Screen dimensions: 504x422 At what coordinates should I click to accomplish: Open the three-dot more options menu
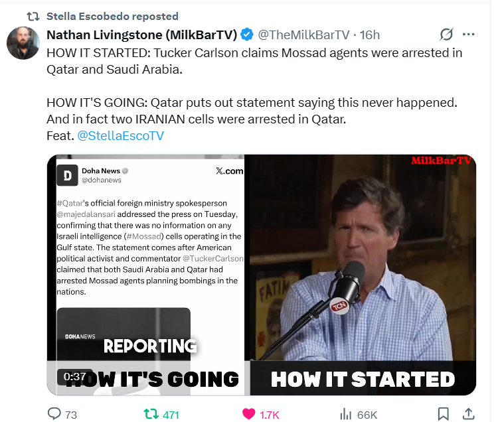(x=468, y=35)
